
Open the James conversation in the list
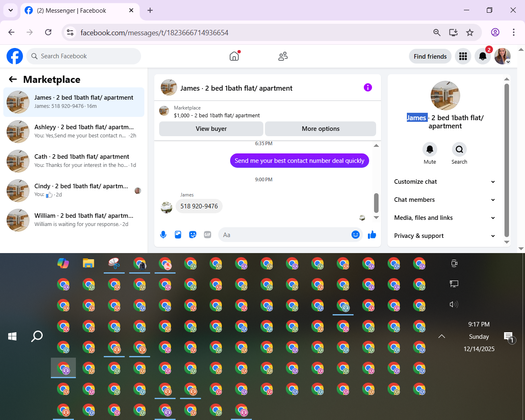point(74,102)
